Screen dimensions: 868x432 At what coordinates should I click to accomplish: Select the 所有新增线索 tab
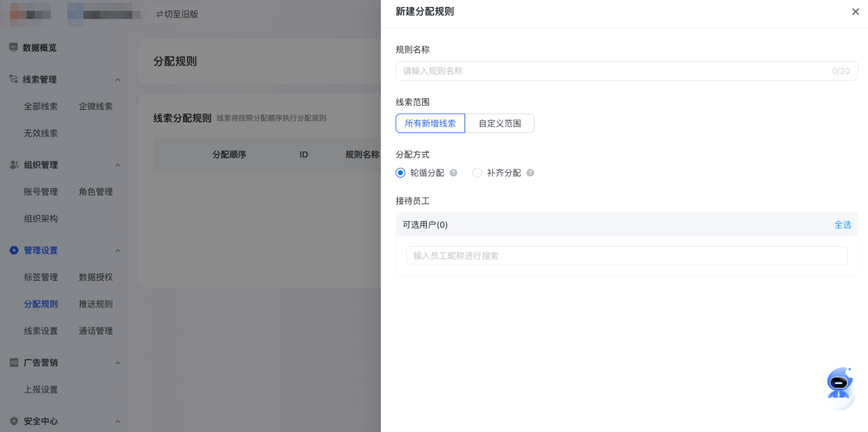tap(430, 123)
